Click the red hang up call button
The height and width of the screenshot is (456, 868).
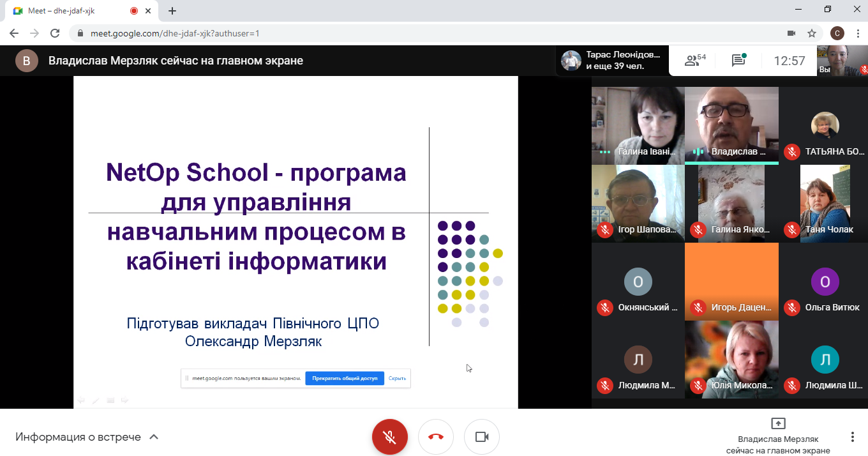point(435,437)
